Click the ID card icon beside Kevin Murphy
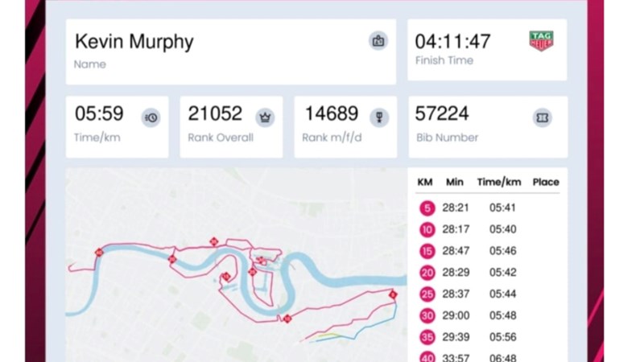The width and height of the screenshot is (644, 362). [378, 41]
